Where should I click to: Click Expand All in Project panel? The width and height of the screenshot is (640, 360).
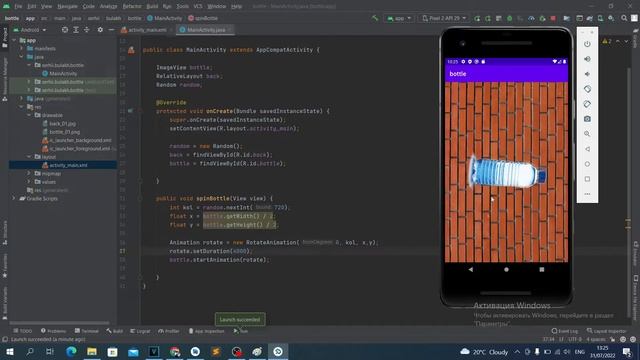pyautogui.click(x=76, y=30)
